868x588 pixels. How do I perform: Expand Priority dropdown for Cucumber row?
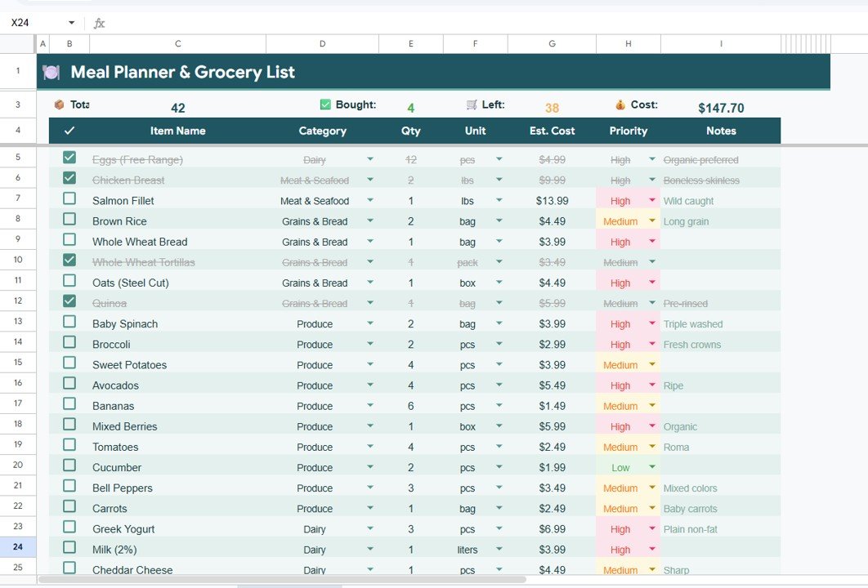pos(652,467)
